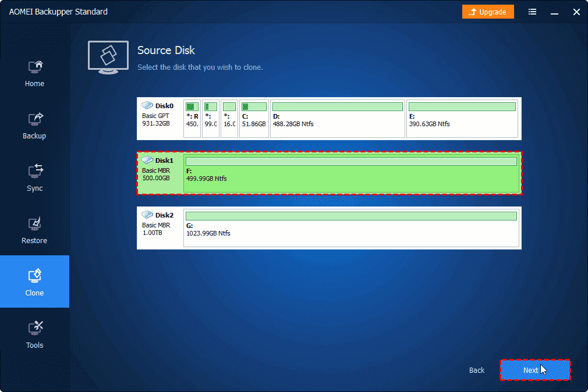Click the G: partition usage bar
This screenshot has height=392, width=588.
tap(351, 216)
